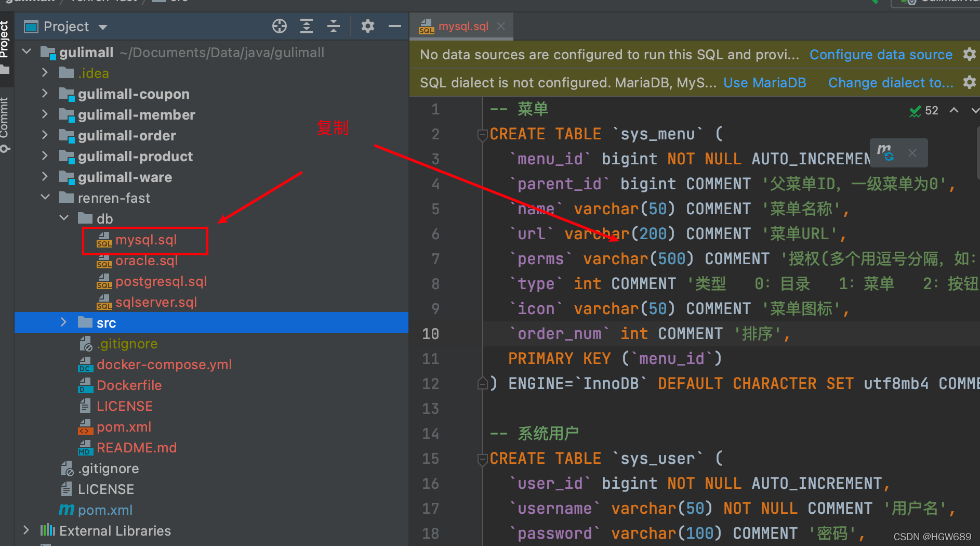Hide the Project panel with minus icon
980x546 pixels.
(x=395, y=26)
